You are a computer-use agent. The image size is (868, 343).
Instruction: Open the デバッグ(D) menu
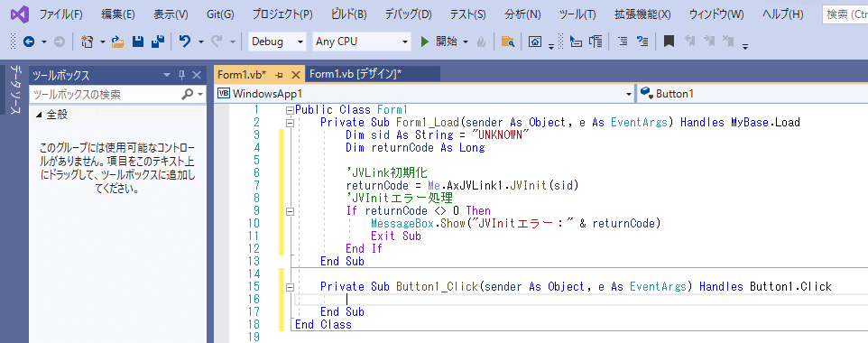coord(408,14)
